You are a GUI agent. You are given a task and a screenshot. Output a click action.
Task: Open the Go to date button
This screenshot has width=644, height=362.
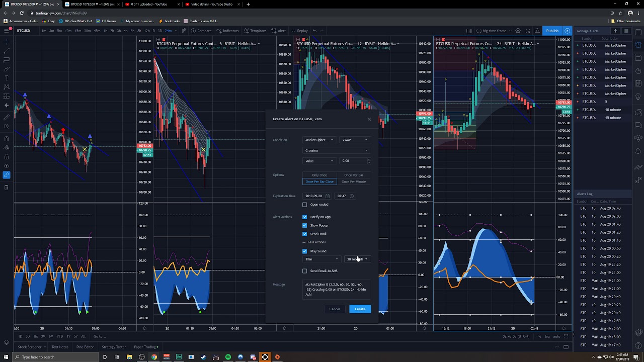pos(100,336)
